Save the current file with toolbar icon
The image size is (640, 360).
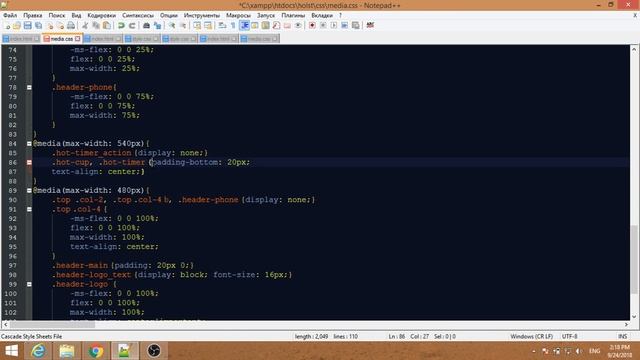click(27, 26)
